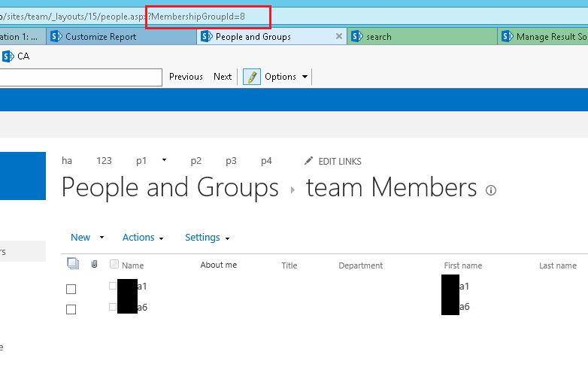This screenshot has width=588, height=367.
Task: Click the CA favorites bar label
Action: pos(23,56)
